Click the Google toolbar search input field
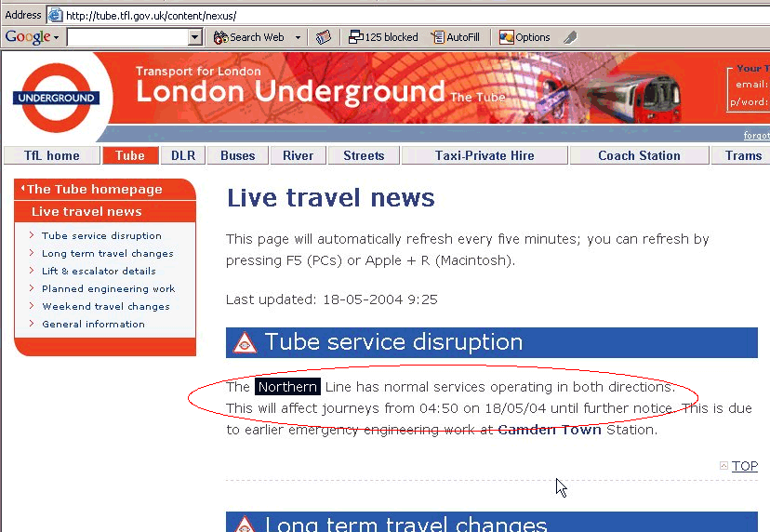The width and height of the screenshot is (770, 532). point(128,37)
